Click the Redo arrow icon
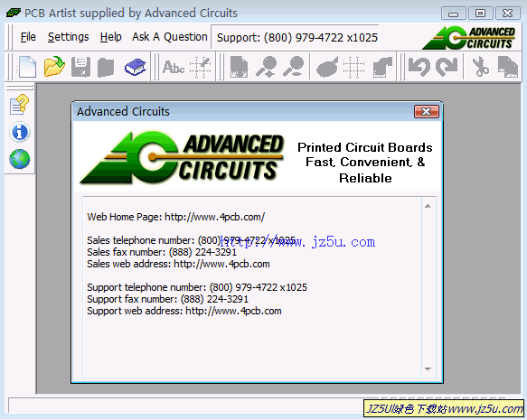 [447, 67]
